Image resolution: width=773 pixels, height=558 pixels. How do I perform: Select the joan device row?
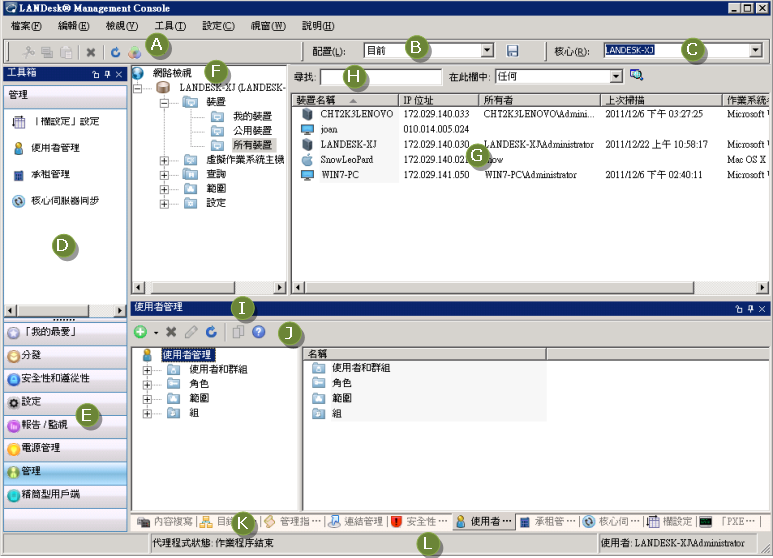pyautogui.click(x=530, y=129)
